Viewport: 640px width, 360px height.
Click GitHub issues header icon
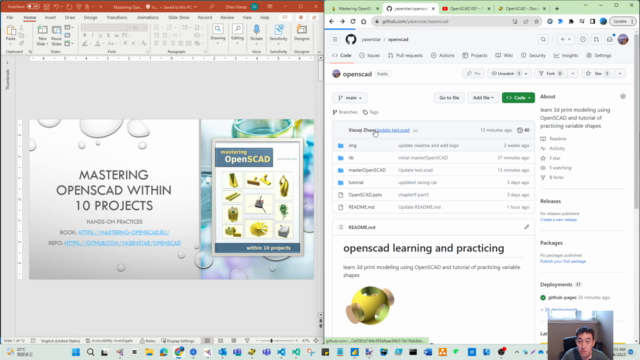click(x=583, y=39)
